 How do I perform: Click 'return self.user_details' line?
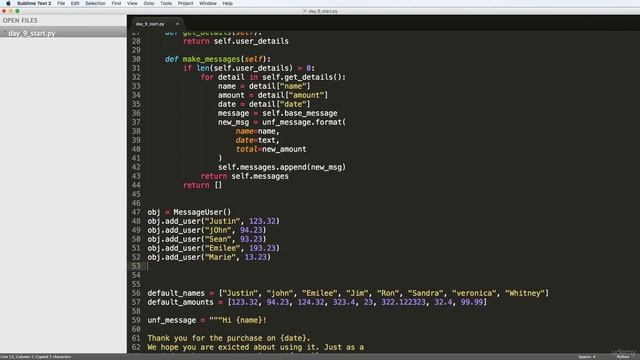pos(236,41)
